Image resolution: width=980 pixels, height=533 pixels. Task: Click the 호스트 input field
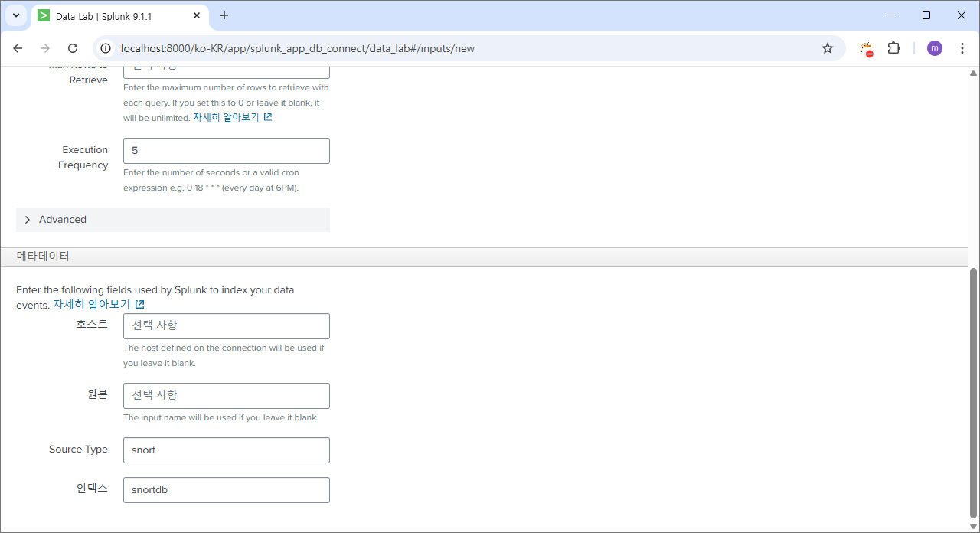227,326
